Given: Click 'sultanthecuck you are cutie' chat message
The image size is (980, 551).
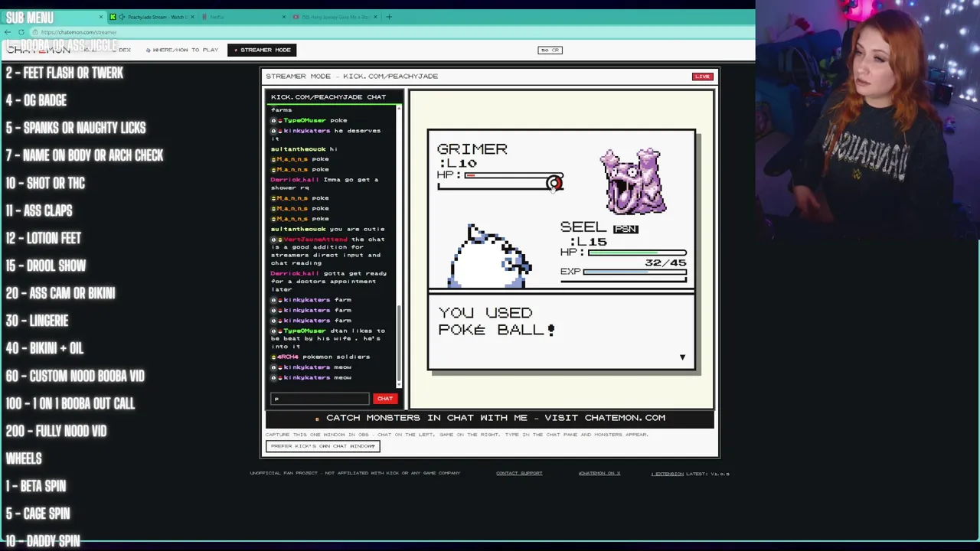Looking at the screenshot, I should [x=328, y=229].
